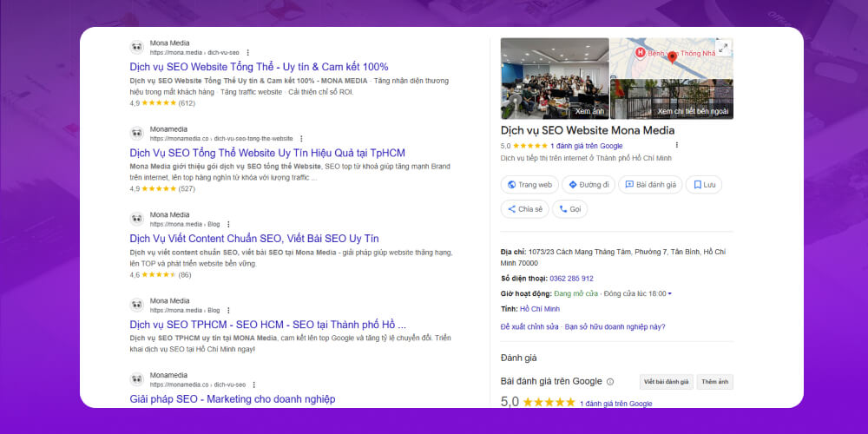Click Thêm ảnh button
Image resolution: width=868 pixels, height=434 pixels.
pos(714,382)
